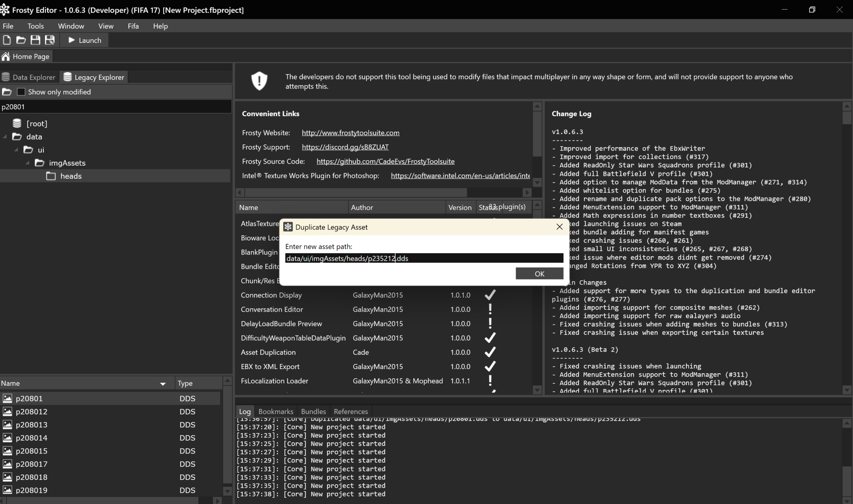Collapse the imgAssets folder arrow
853x504 pixels.
(x=28, y=163)
